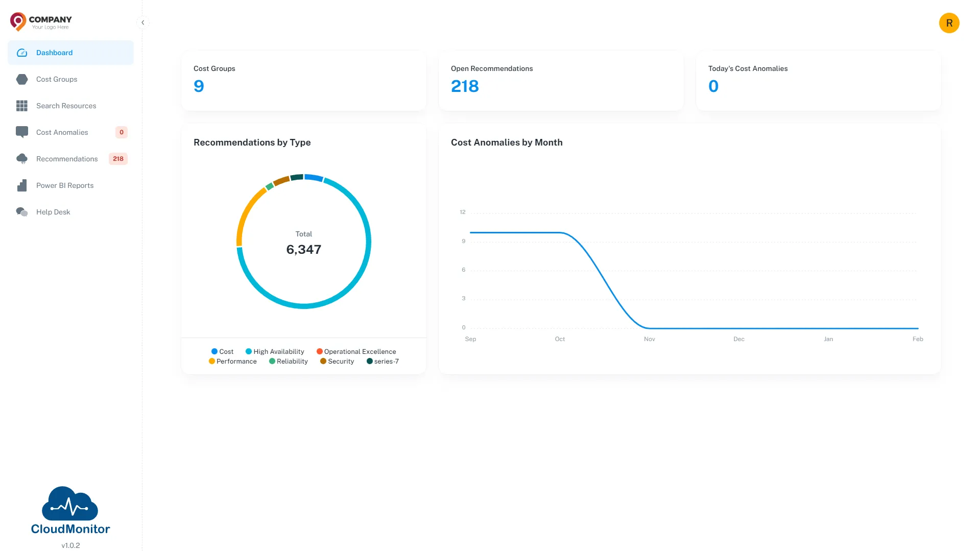Click the Cost Anomalies chat-bubble icon
The height and width of the screenshot is (551, 980).
click(x=22, y=132)
